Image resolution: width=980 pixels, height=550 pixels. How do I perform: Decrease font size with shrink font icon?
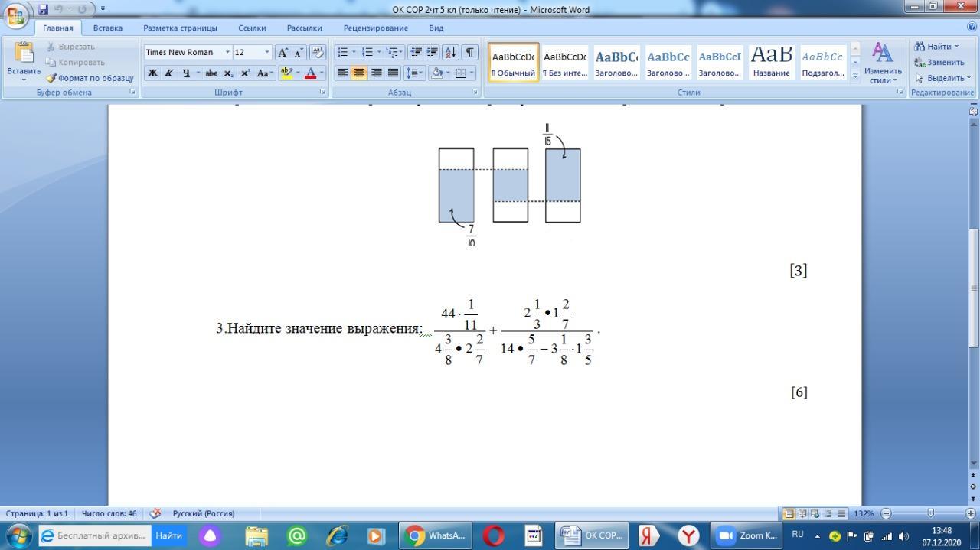point(299,52)
